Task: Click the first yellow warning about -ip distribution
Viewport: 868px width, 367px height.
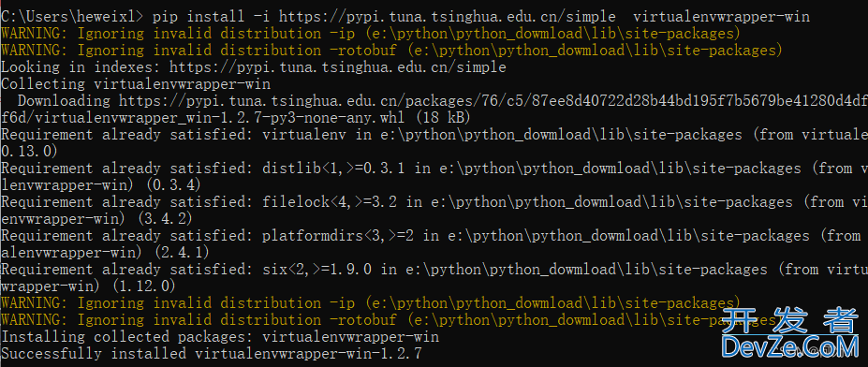Action: [371, 34]
